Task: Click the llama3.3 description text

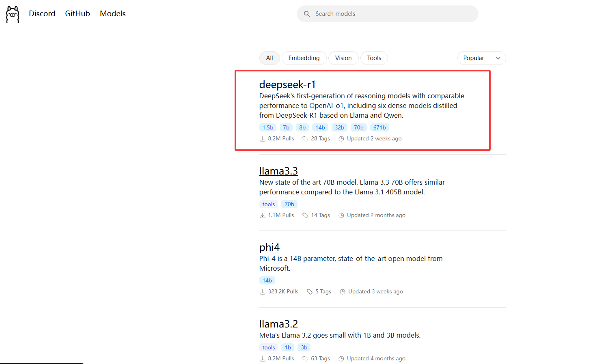Action: coord(352,187)
